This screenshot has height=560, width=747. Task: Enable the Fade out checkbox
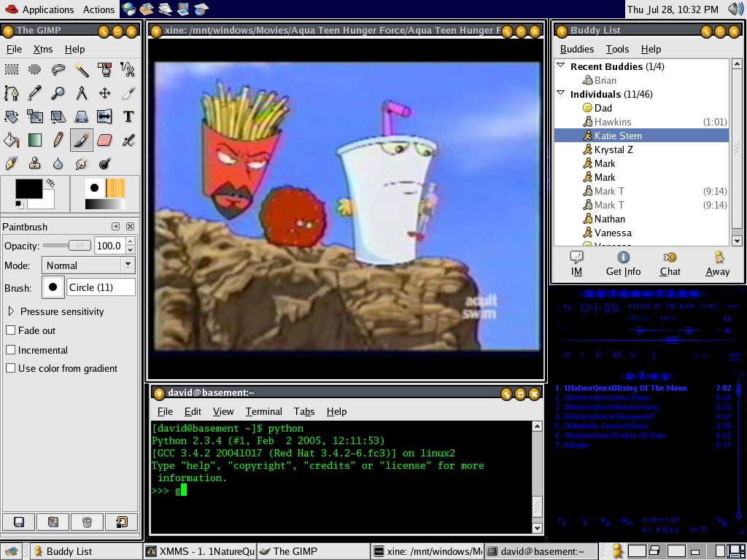(10, 330)
